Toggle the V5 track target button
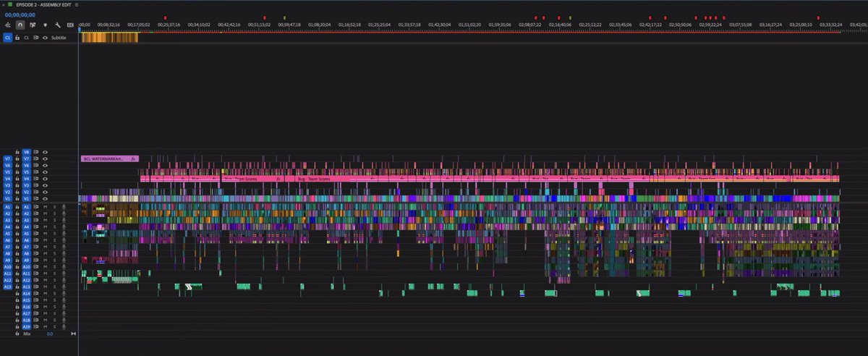Screen dimensions: 868x356 27,172
